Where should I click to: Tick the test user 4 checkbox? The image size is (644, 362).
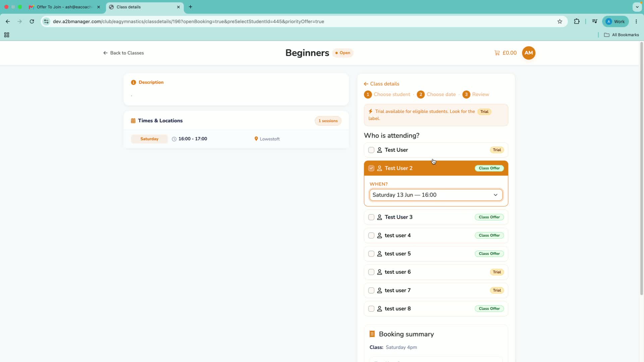point(371,236)
